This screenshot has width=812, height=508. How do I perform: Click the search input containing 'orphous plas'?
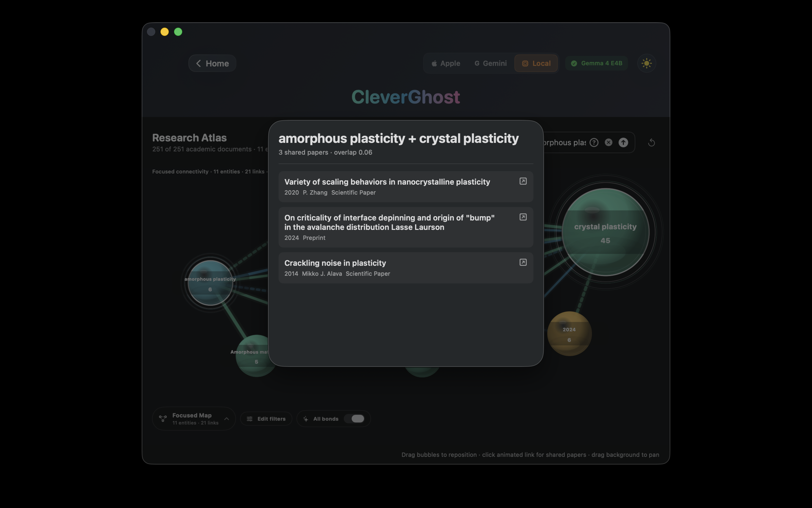(565, 143)
